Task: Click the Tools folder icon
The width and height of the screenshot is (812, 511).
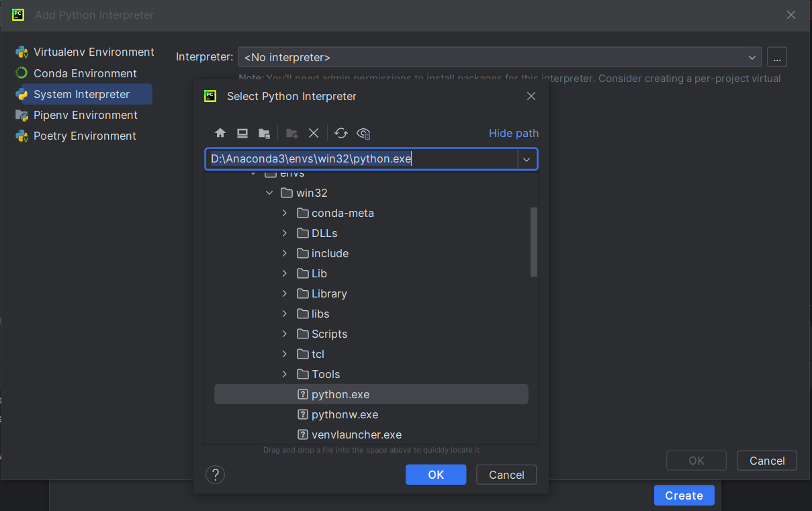Action: (302, 374)
